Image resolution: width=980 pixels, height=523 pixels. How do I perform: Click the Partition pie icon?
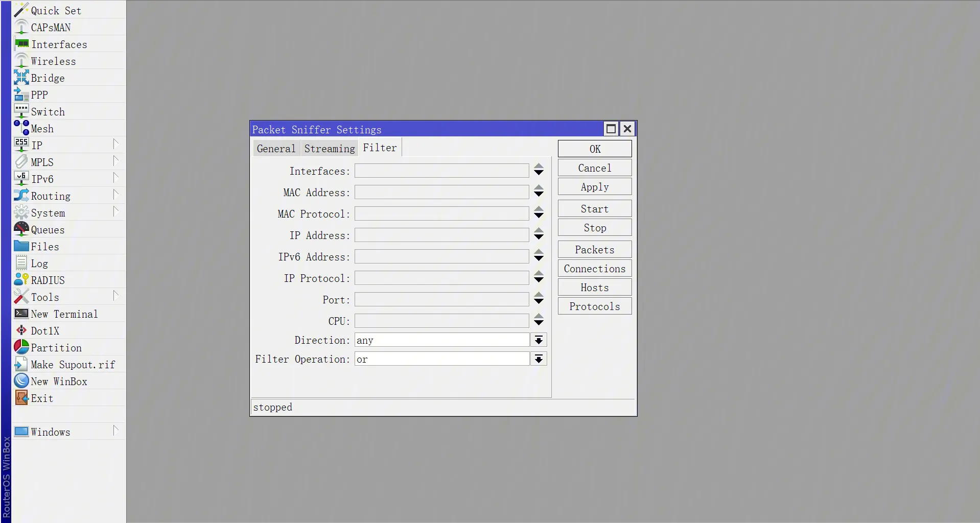click(x=21, y=347)
